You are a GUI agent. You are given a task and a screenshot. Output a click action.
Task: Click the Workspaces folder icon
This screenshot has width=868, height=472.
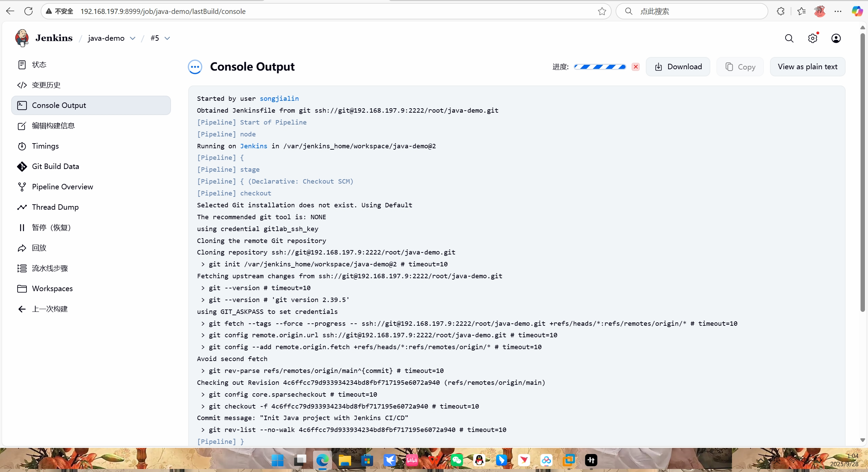coord(22,289)
